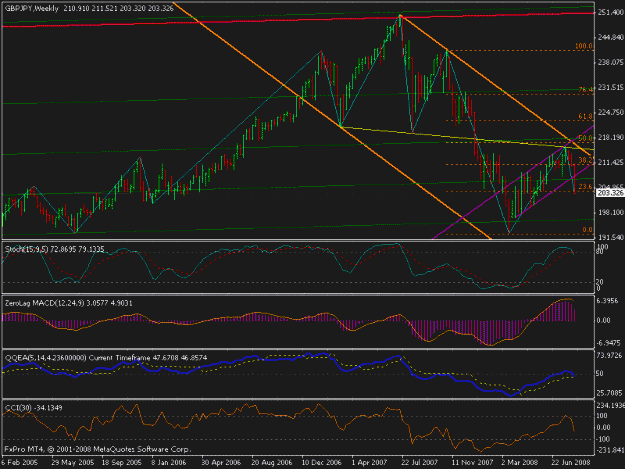
Task: Click the -6.9475 MACD scale value
Action: tap(608, 343)
